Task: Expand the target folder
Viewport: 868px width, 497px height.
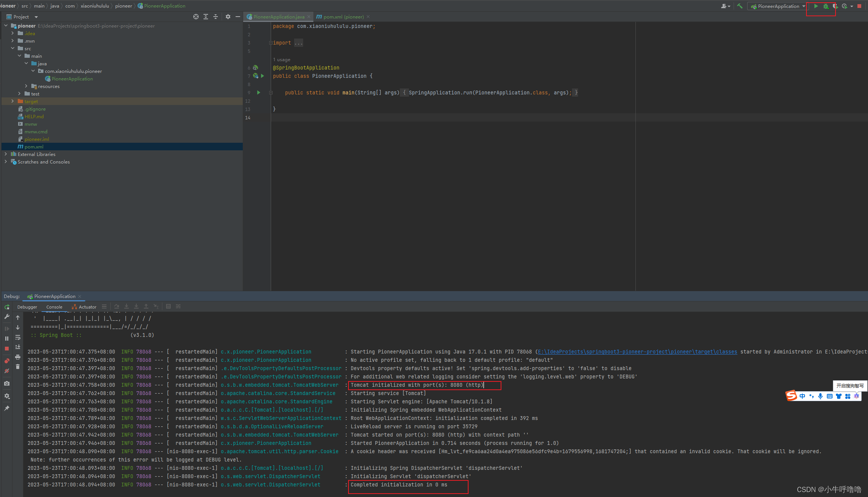Action: 12,101
